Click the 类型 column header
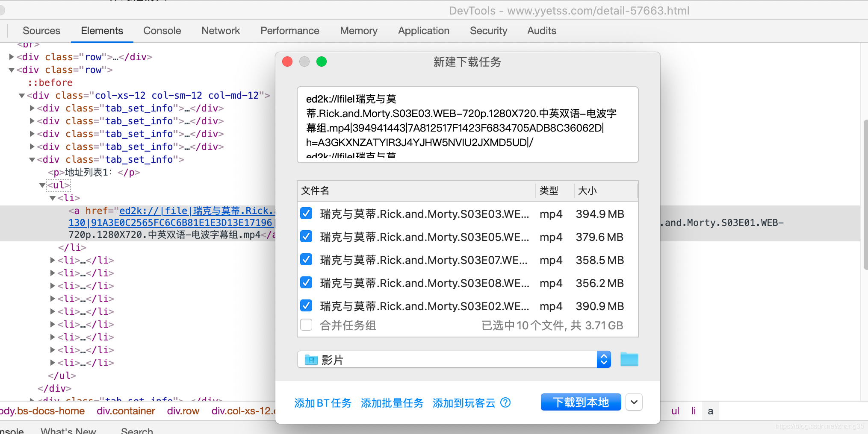 pos(555,191)
